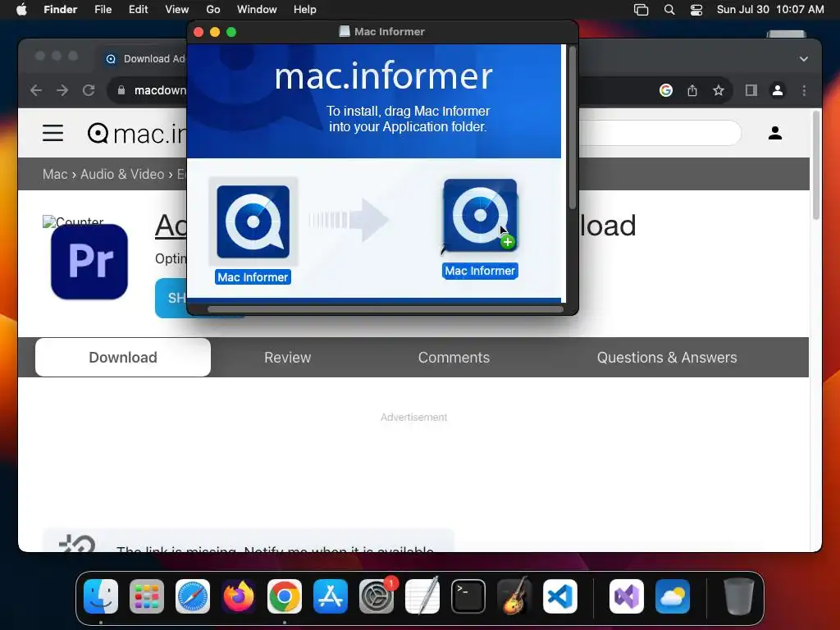The image size is (840, 630).
Task: Click Chrome's back arrow
Action: tap(36, 90)
